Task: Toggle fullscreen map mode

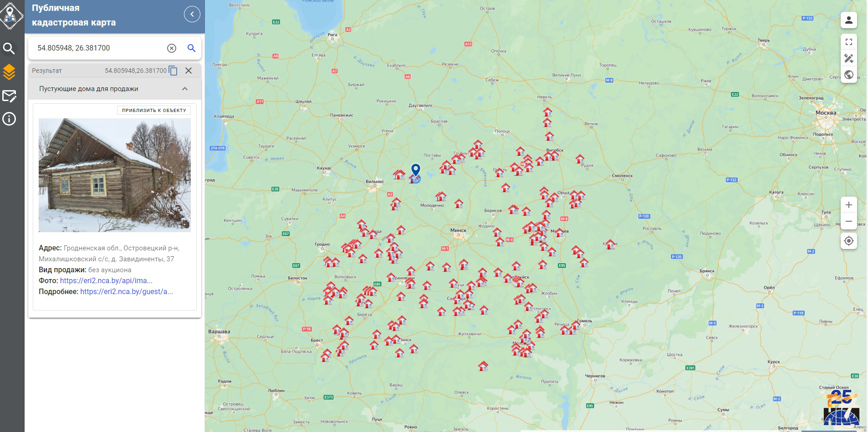Action: [848, 42]
